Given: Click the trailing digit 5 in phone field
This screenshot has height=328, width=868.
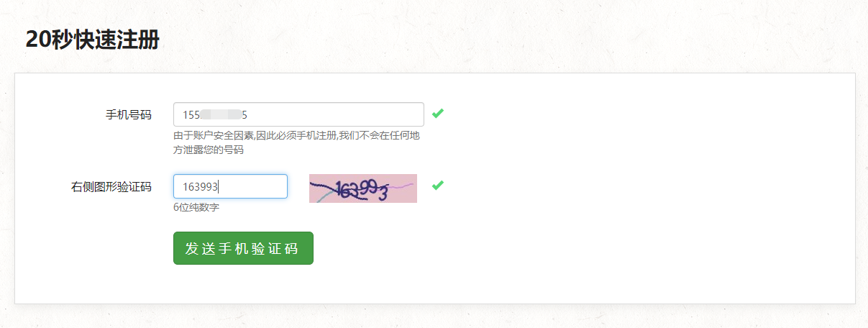Looking at the screenshot, I should tap(245, 114).
